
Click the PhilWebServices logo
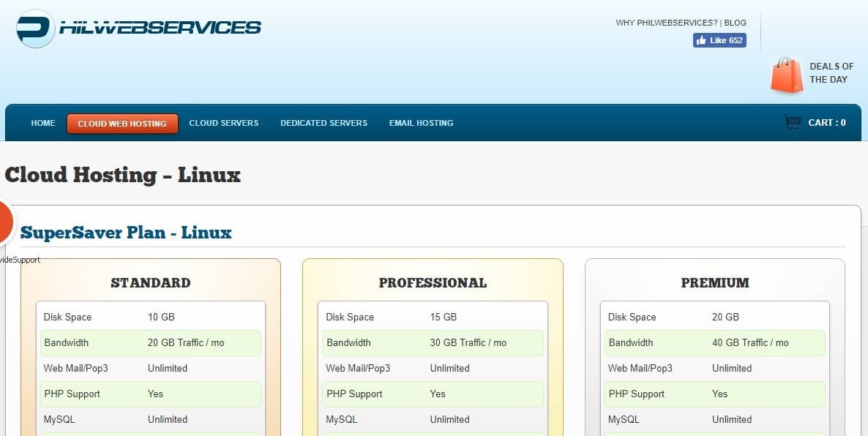tap(138, 29)
